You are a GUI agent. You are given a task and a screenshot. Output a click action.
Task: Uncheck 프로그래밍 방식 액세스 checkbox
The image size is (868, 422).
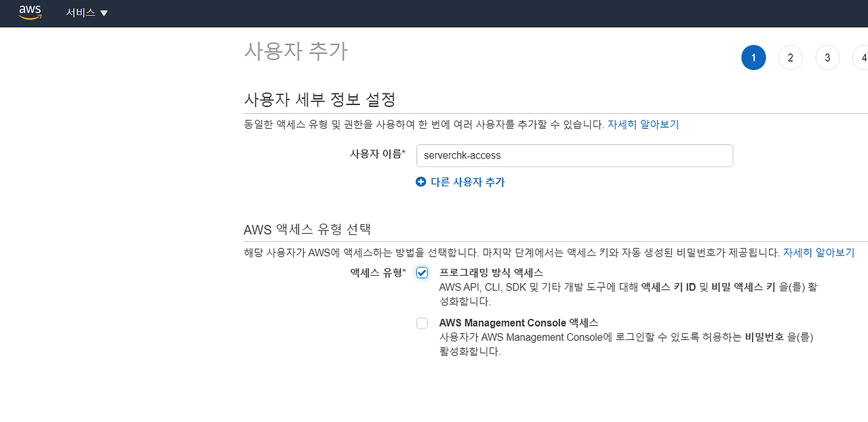(422, 272)
